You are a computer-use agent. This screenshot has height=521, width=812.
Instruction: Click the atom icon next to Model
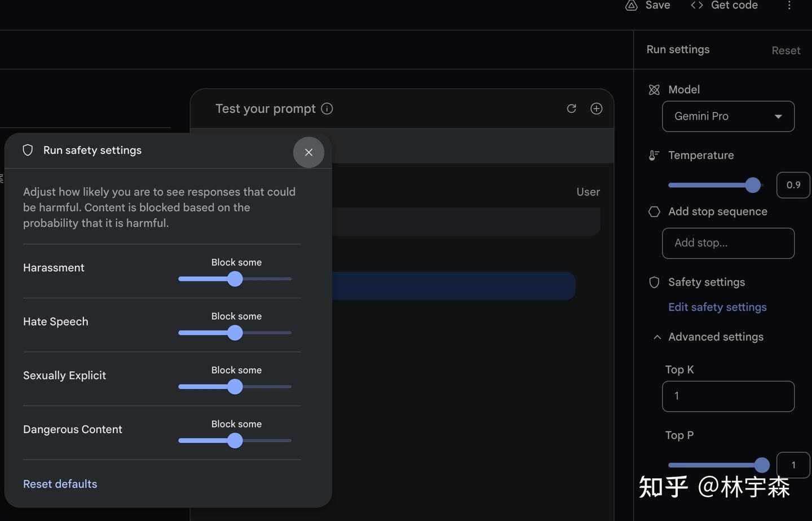(654, 90)
